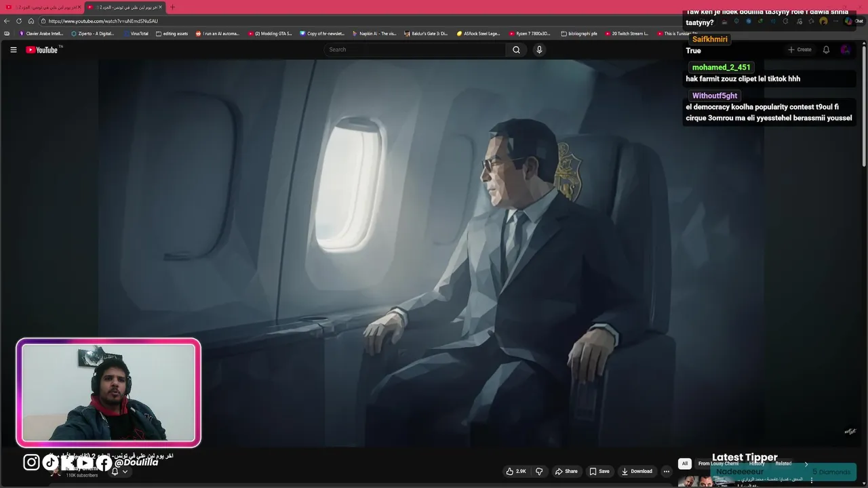Go to browser home page
This screenshot has width=868, height=488.
31,21
